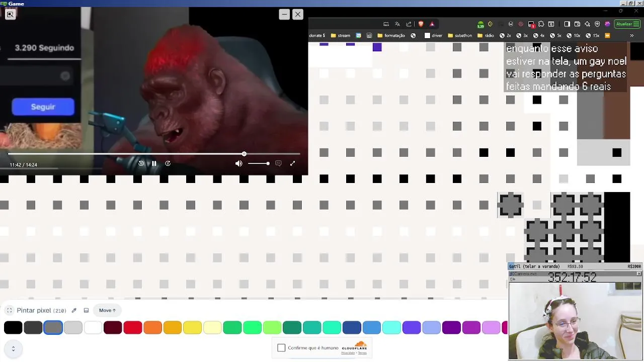644x362 pixels.
Task: Select the black color swatch
Action: 13,328
